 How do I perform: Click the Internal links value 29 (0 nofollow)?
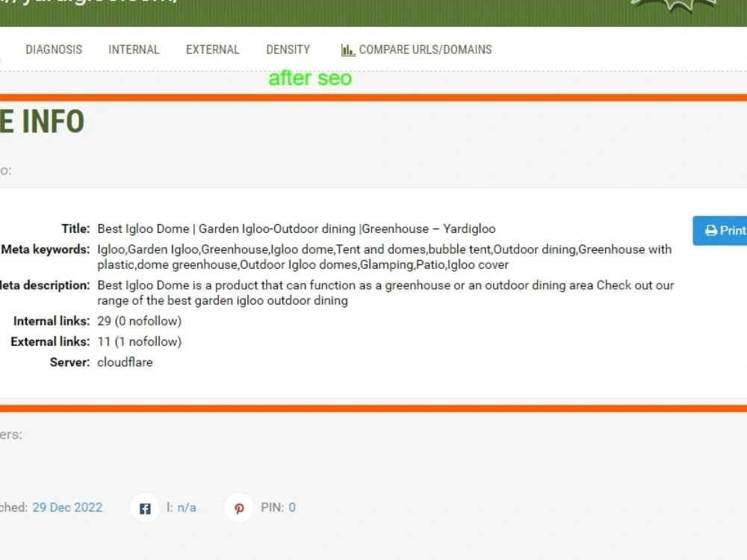click(140, 321)
